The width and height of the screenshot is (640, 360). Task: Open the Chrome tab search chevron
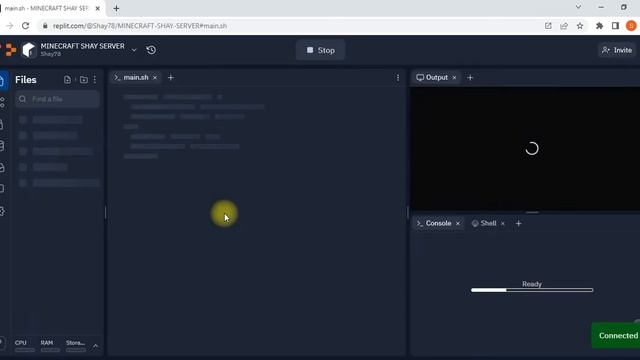(x=578, y=7)
